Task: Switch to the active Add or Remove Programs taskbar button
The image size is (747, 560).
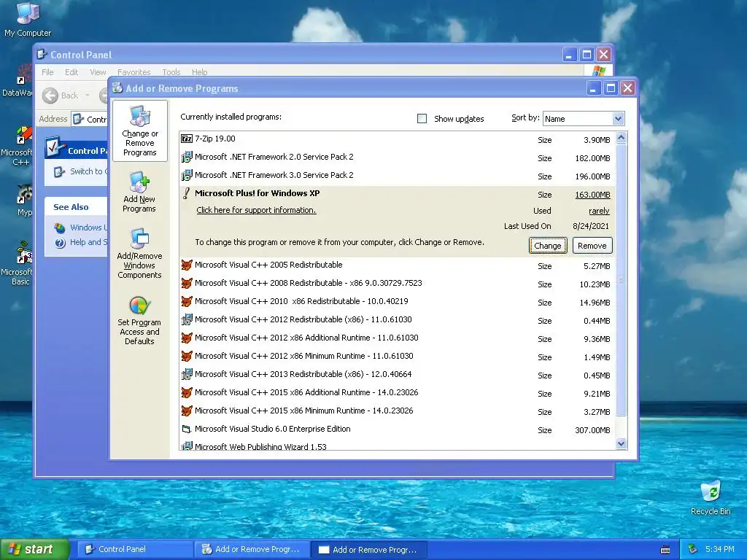Action: click(368, 550)
